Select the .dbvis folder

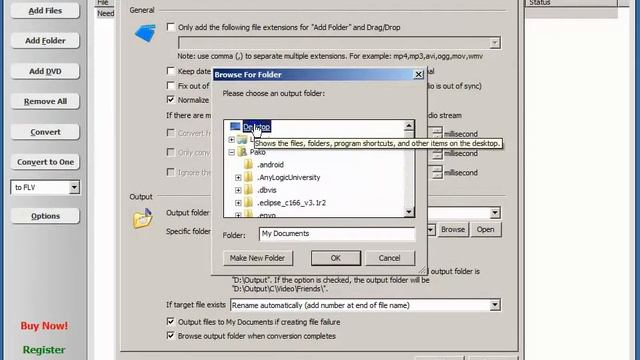(x=267, y=190)
